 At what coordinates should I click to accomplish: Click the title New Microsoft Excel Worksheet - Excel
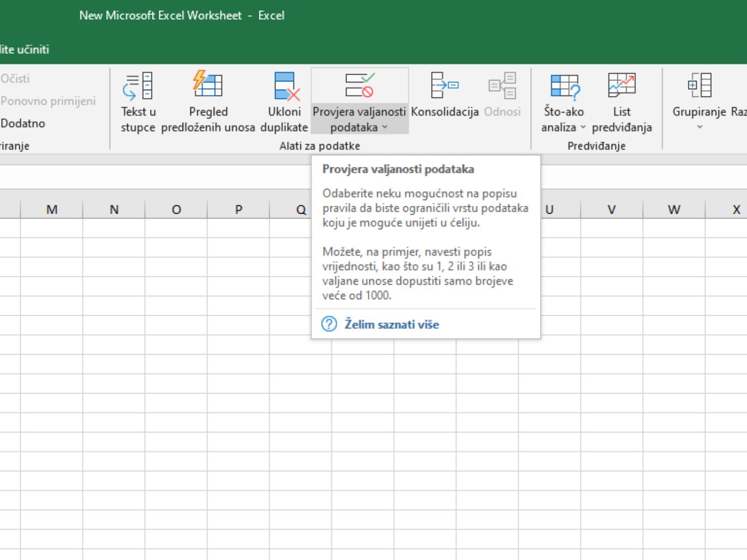pos(182,16)
